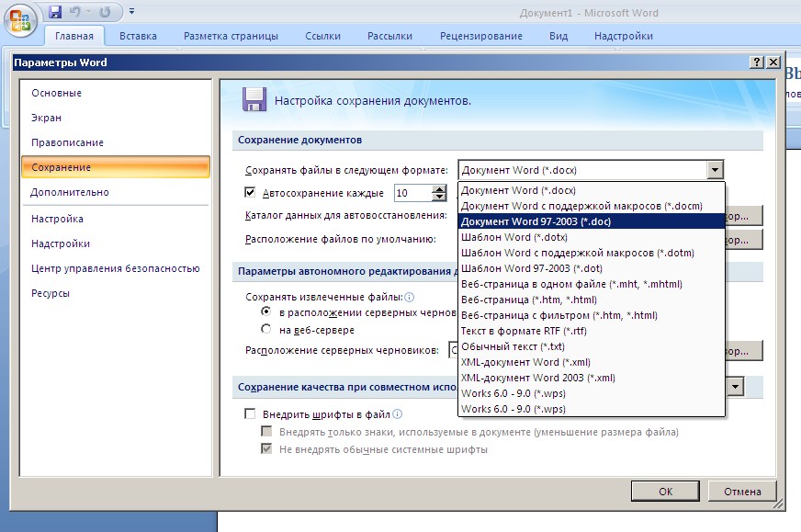This screenshot has height=532, width=801.
Task: Choose 'Документ Word с поддержкой макросов (*.docm)'
Action: click(x=591, y=206)
